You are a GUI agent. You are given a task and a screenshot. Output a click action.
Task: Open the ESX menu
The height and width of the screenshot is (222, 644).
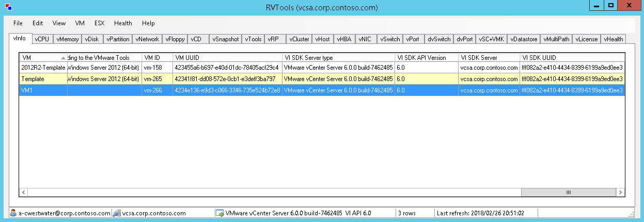tap(99, 23)
